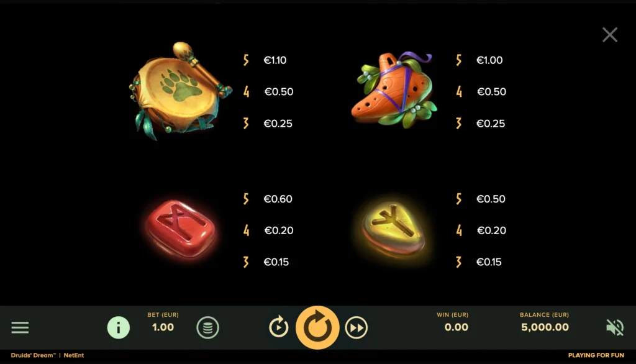Viewport: 636px width, 364px height.
Task: Select the orange ocarina symbol
Action: [394, 89]
